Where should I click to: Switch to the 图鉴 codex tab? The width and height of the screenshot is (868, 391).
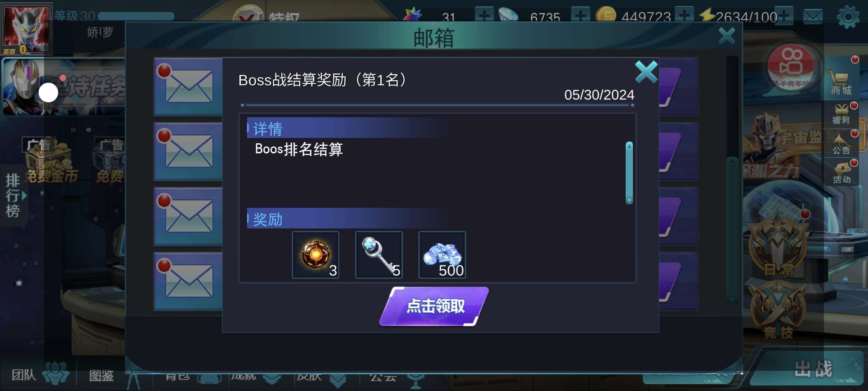tap(102, 375)
